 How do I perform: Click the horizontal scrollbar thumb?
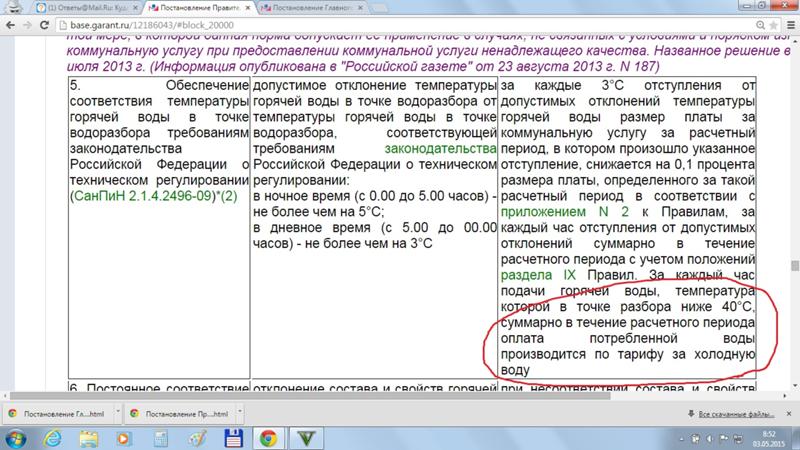310,396
